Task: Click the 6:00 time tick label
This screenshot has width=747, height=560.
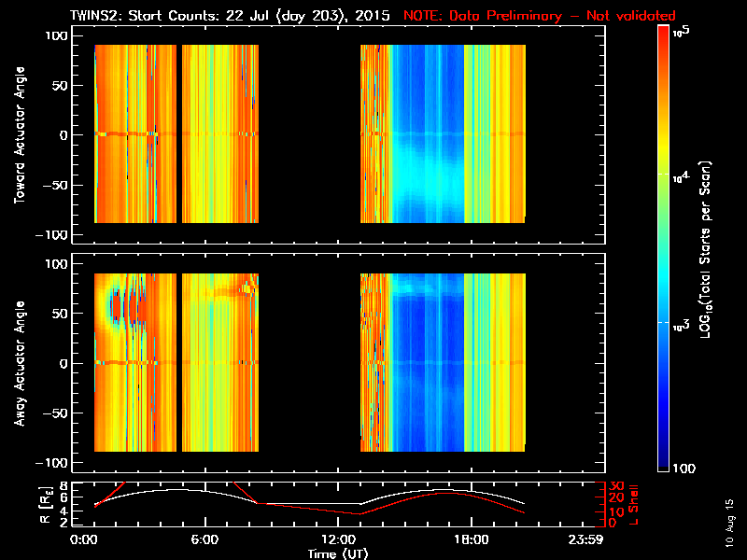Action: 204,539
